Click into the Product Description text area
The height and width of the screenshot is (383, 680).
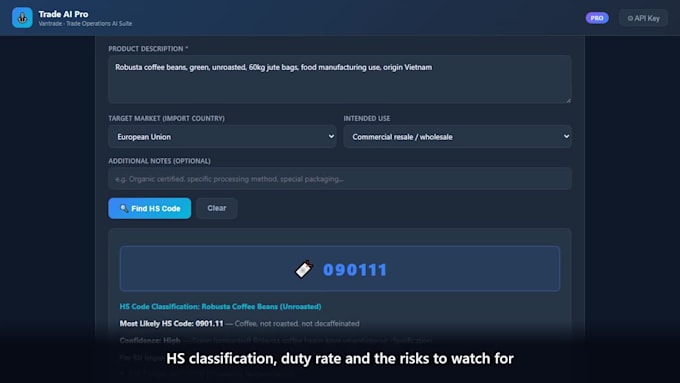340,79
